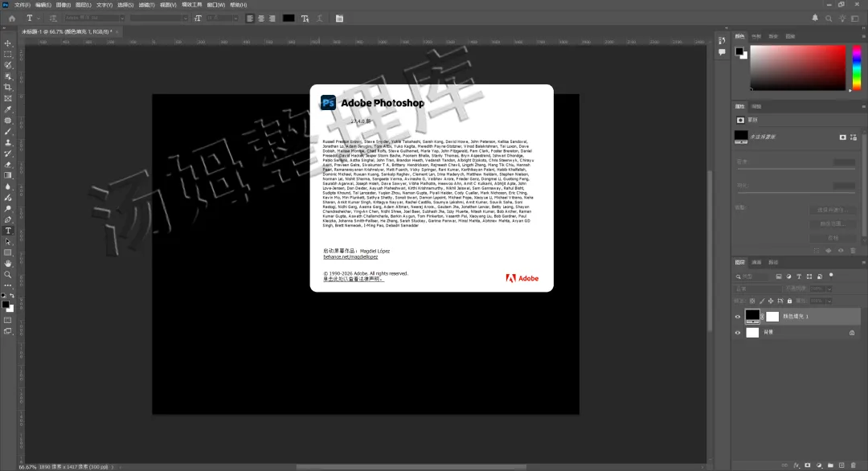Click the Create new layer icon
Image resolution: width=868 pixels, height=471 pixels.
pyautogui.click(x=841, y=465)
